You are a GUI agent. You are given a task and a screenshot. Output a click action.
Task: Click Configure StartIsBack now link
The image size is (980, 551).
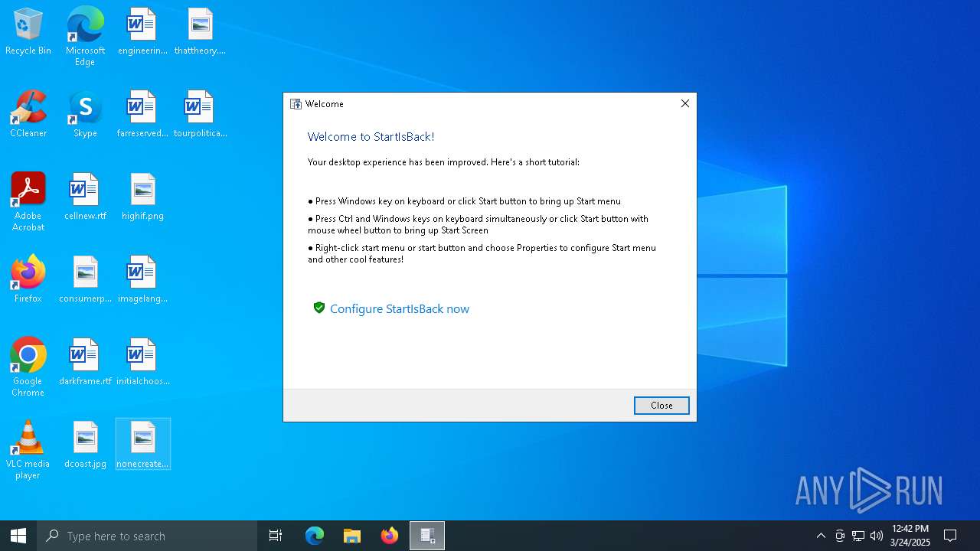(x=399, y=308)
